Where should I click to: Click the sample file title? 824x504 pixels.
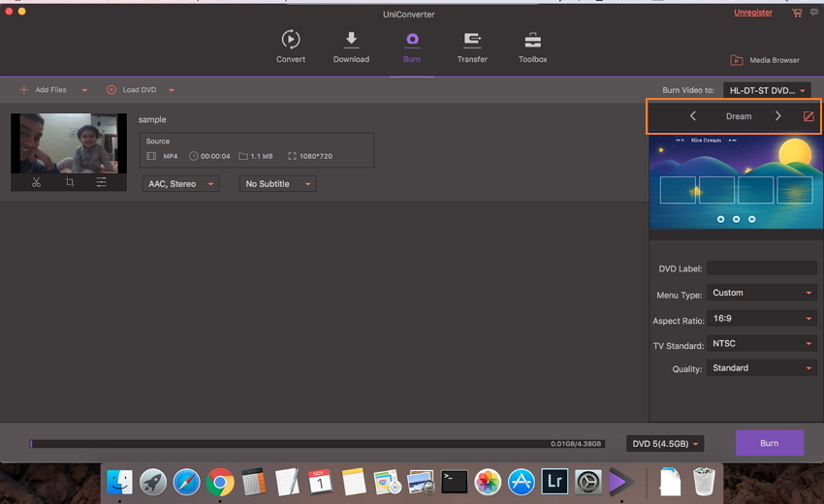pos(152,120)
